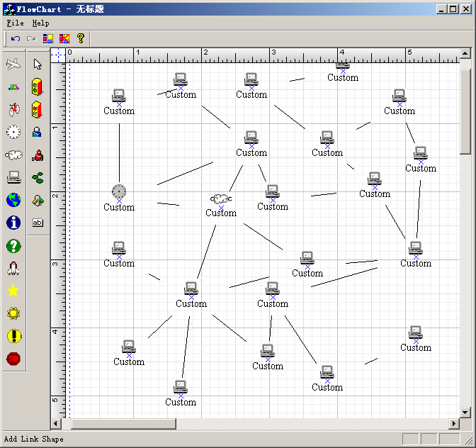Select the yellow exclamation mark shape
The image size is (476, 448).
click(x=13, y=336)
